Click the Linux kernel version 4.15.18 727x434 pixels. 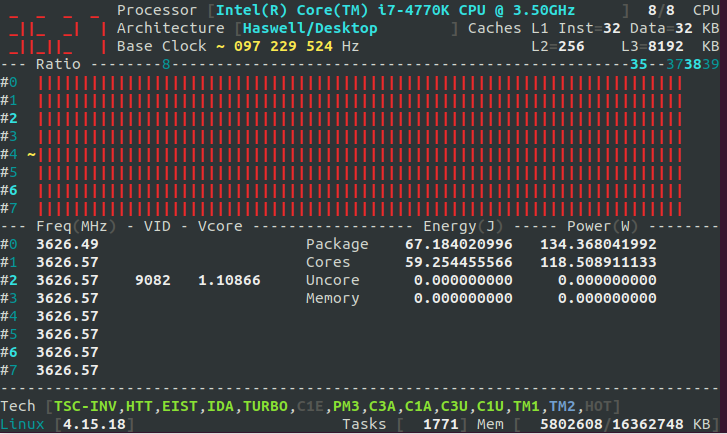(94, 425)
